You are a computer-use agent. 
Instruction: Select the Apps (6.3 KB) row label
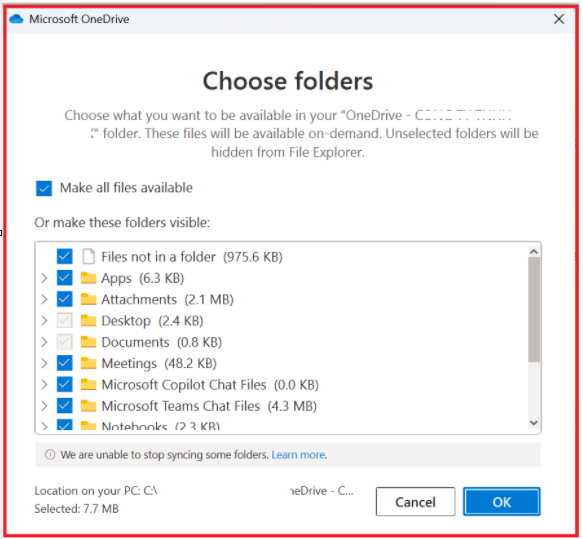tap(143, 278)
